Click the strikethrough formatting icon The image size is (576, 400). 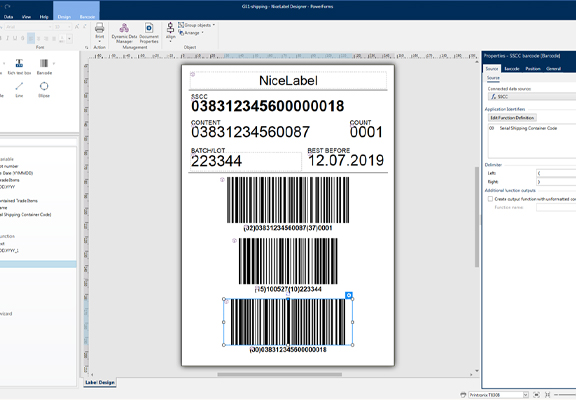coord(23,38)
